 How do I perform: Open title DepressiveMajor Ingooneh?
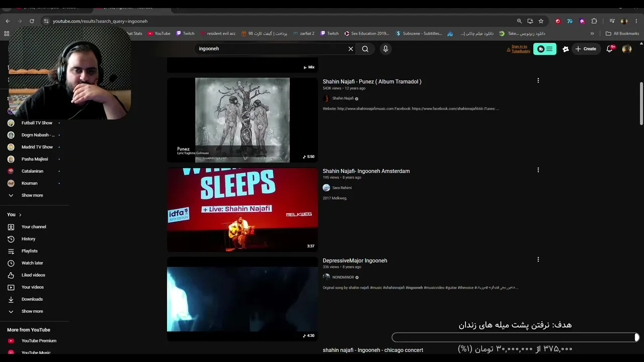coord(355,260)
